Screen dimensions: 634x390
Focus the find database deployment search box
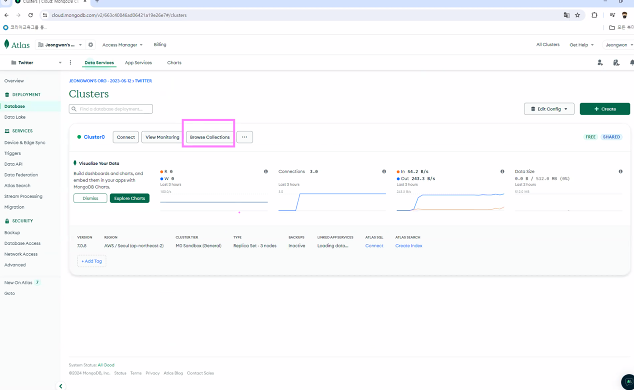111,109
